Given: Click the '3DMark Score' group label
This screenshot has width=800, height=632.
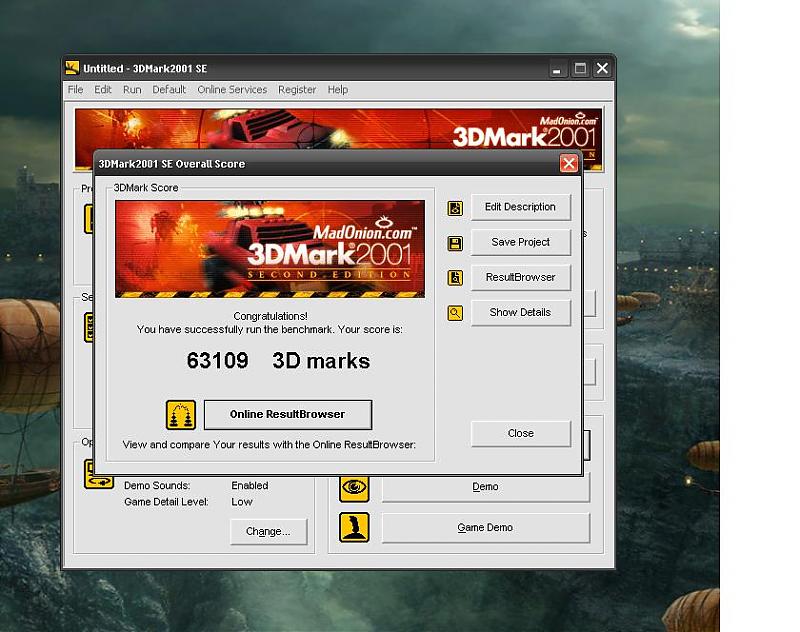Looking at the screenshot, I should (146, 188).
